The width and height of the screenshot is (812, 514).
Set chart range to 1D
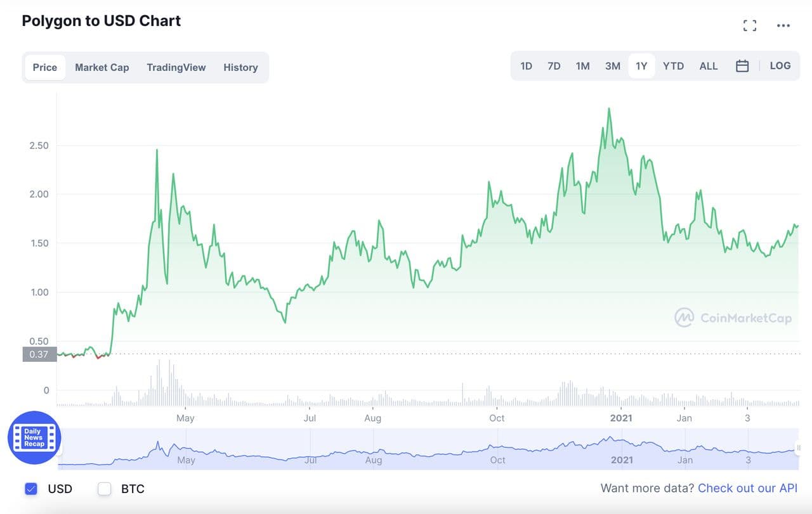pos(526,66)
